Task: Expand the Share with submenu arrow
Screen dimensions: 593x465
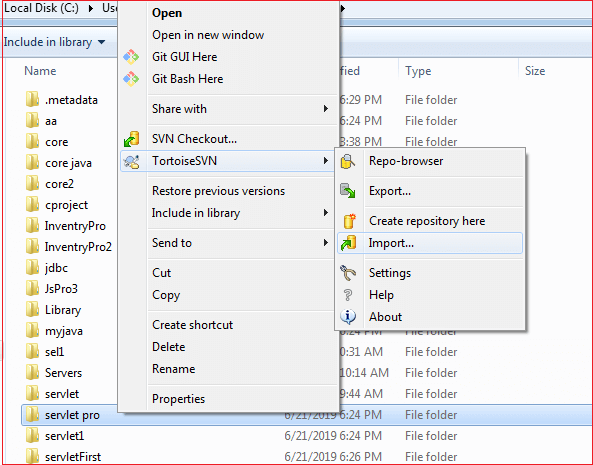Action: point(326,109)
